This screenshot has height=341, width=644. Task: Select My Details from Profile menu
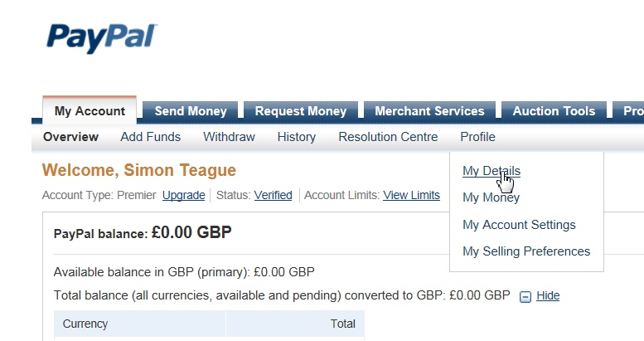[x=491, y=171]
